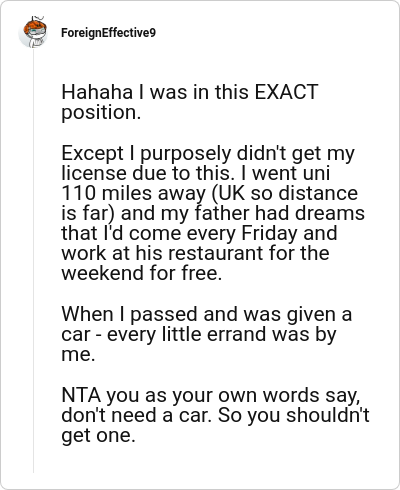The width and height of the screenshot is (400, 490).
Task: Open ForeignEffective9's avatar icon
Action: 33,32
